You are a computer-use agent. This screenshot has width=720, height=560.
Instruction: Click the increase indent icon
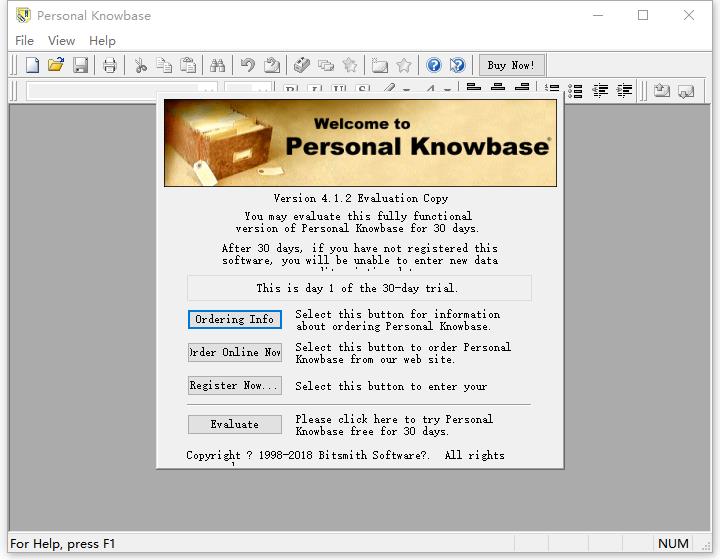[x=625, y=90]
